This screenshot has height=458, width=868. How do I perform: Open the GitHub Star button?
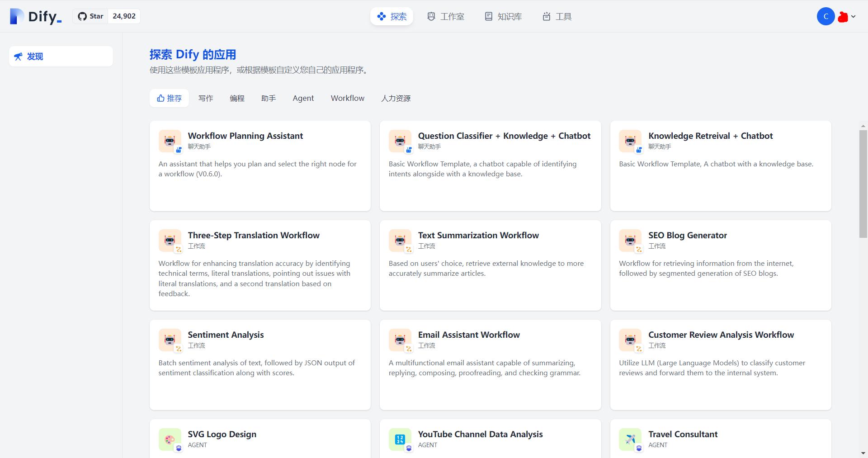point(90,16)
